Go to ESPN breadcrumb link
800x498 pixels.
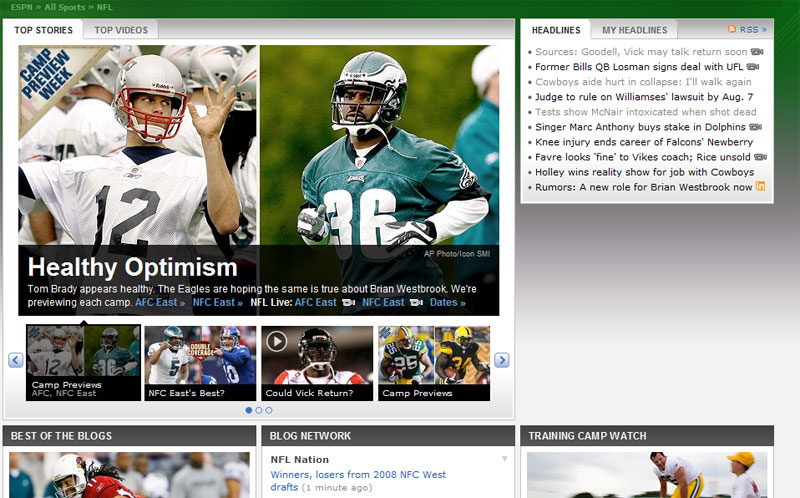pyautogui.click(x=21, y=7)
